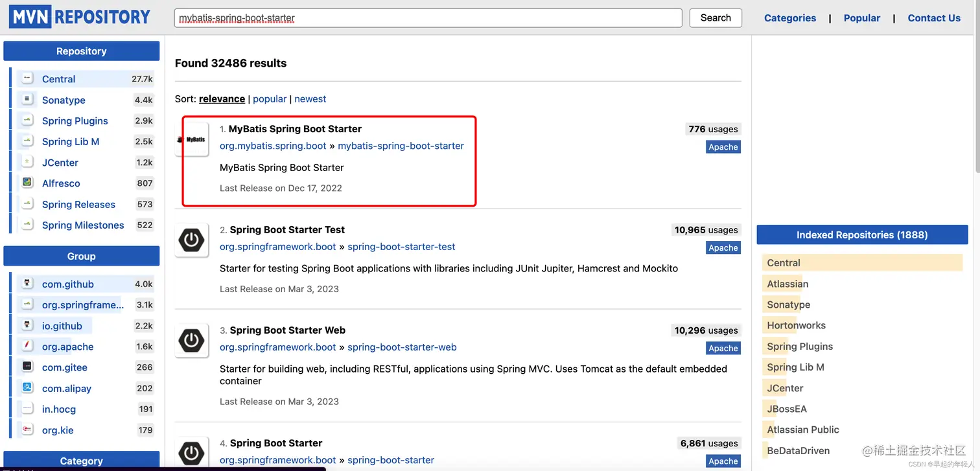980x471 pixels.
Task: Filter by Sonatype in Repository sidebar
Action: click(x=64, y=100)
